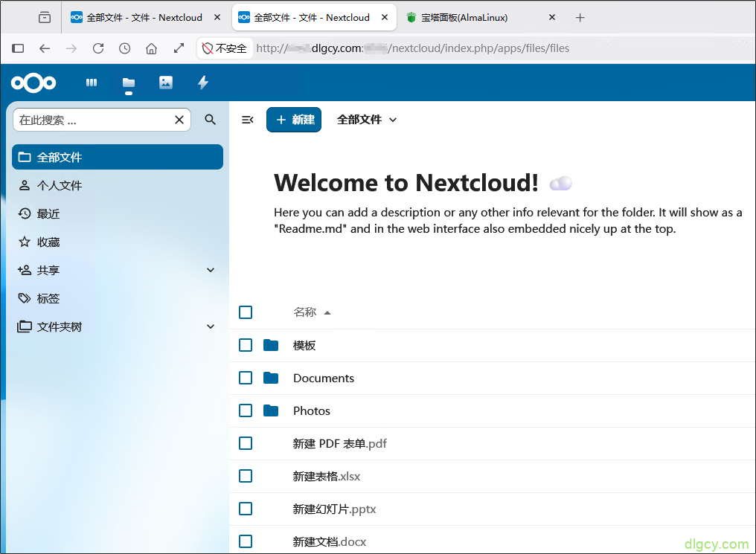Go to browser home page icon
The height and width of the screenshot is (554, 756).
(x=151, y=48)
